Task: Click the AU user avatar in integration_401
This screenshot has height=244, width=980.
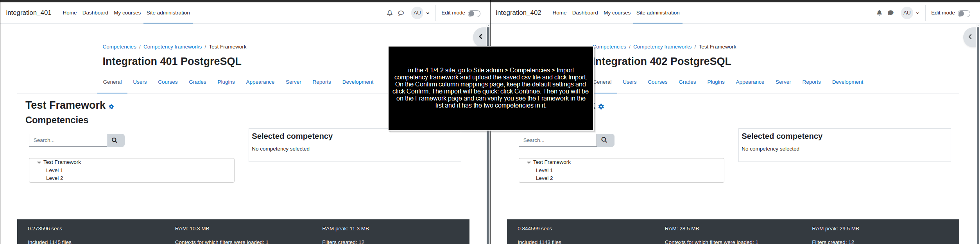Action: (x=417, y=13)
